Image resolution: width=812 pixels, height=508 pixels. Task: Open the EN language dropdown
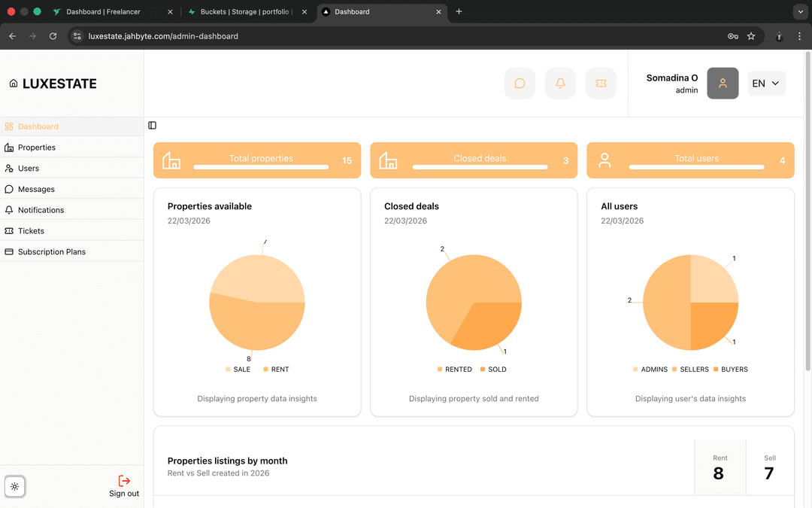[765, 83]
